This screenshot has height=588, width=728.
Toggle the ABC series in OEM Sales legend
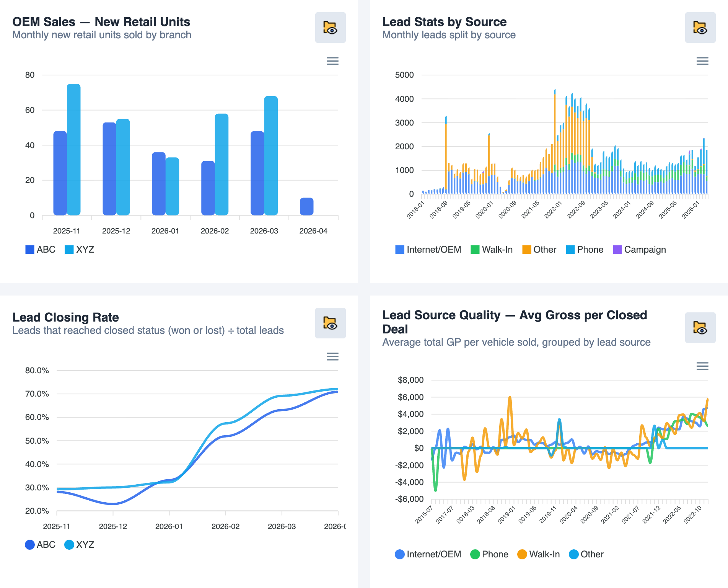pos(40,249)
